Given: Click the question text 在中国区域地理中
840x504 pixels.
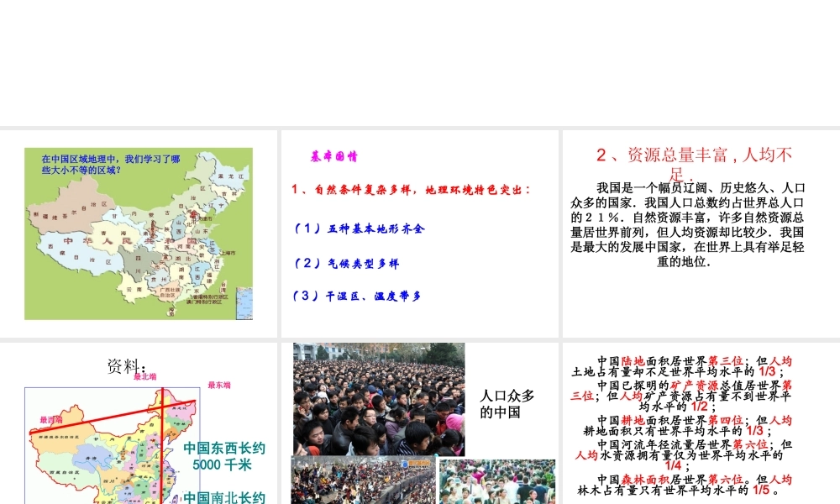Looking at the screenshot, I should (x=111, y=165).
